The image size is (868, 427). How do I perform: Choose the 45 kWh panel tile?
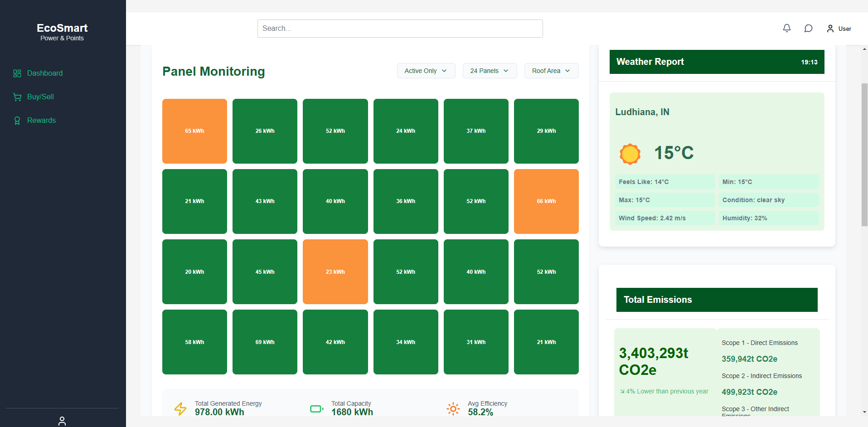tap(265, 272)
